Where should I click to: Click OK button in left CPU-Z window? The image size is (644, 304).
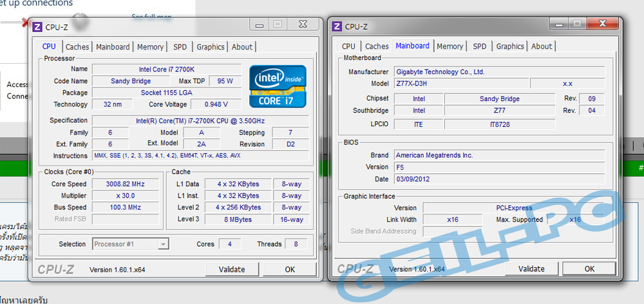[290, 269]
